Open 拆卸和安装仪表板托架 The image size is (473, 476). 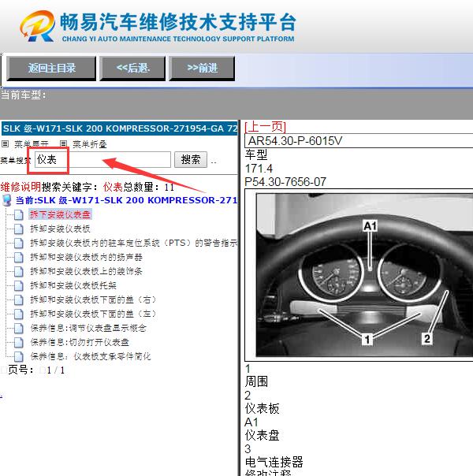tap(73, 285)
